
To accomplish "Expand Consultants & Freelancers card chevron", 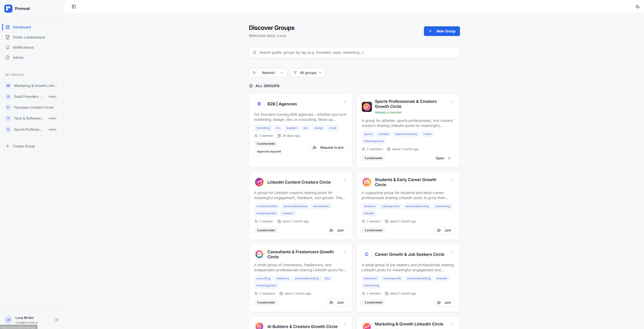I will (345, 252).
